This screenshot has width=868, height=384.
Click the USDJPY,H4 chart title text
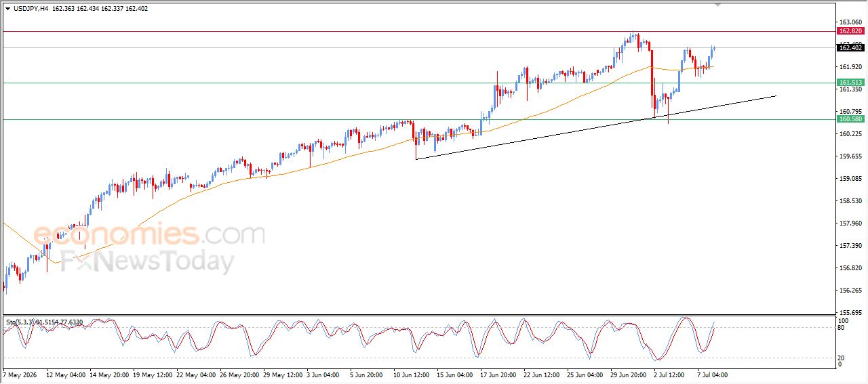point(31,9)
